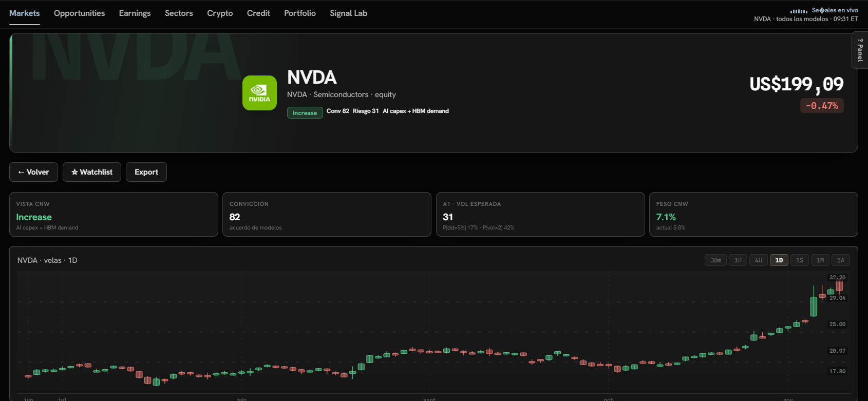Image resolution: width=868 pixels, height=401 pixels.
Task: Click the 'NVDA · velas · 1D' chart title
Action: pos(47,260)
